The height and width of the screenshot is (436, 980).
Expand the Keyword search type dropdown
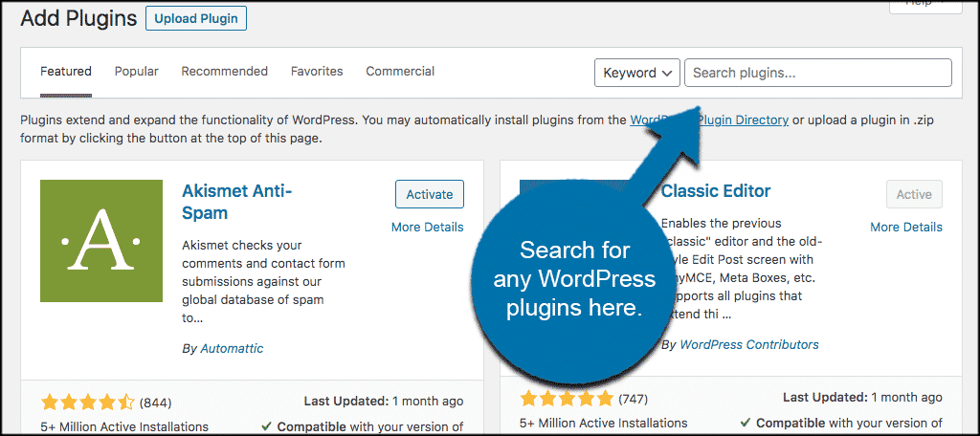pyautogui.click(x=636, y=73)
